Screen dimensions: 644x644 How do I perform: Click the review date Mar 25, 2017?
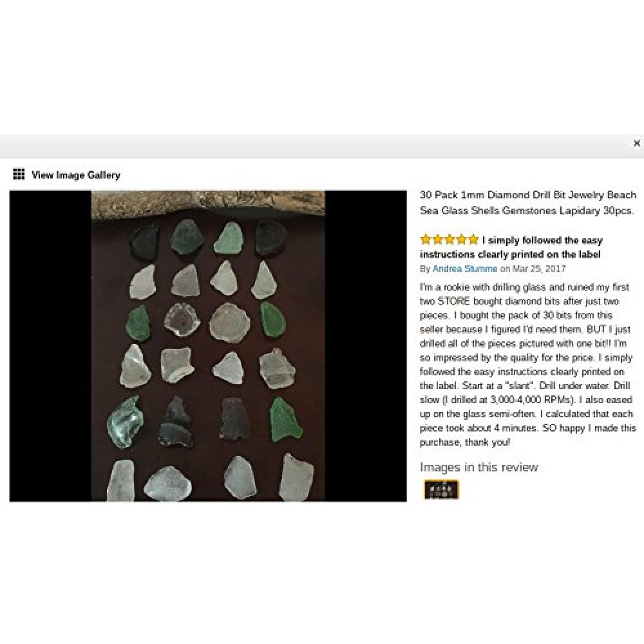pos(539,269)
